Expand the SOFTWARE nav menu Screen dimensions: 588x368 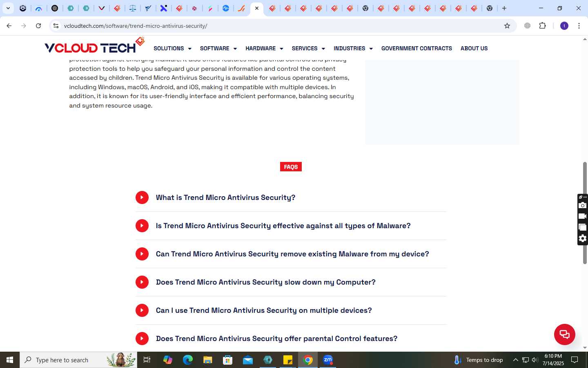(x=218, y=48)
